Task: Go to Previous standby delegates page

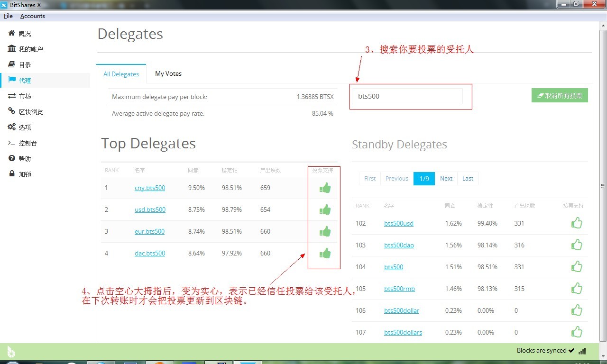Action: pos(397,178)
